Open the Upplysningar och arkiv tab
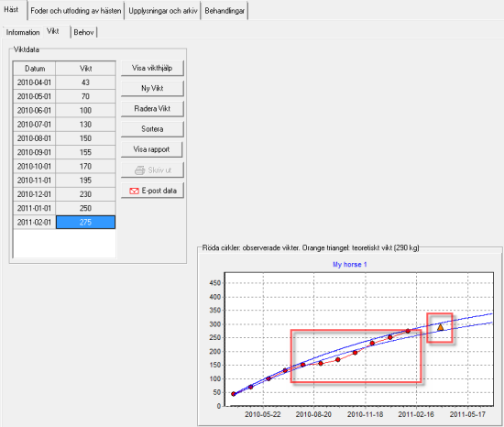 pos(162,11)
